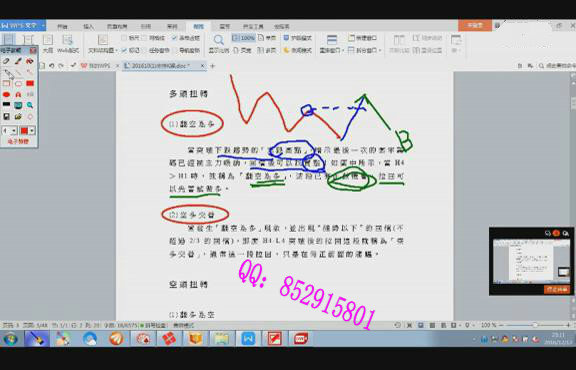Screen dimensions: 576x370
Task: Choose the hollow rectangle outline tool
Action: (6, 83)
